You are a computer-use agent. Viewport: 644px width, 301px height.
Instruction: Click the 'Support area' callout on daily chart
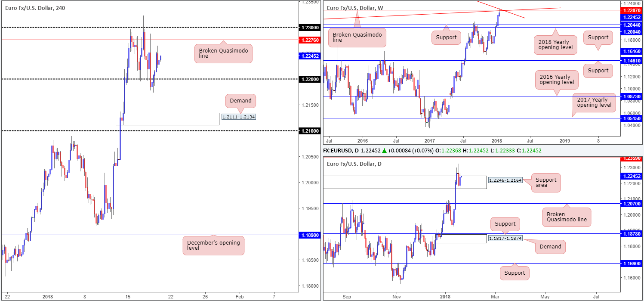[x=546, y=183]
